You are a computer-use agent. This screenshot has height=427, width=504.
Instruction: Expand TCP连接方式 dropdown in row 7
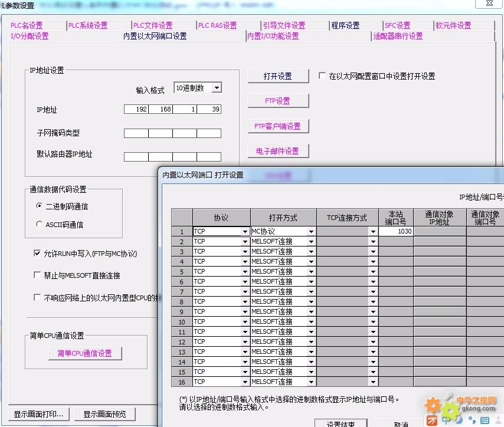373,292
